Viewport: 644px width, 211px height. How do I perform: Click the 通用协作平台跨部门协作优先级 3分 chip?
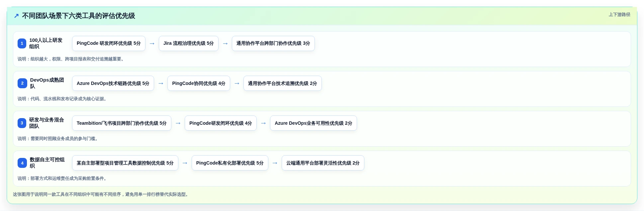[x=273, y=43]
